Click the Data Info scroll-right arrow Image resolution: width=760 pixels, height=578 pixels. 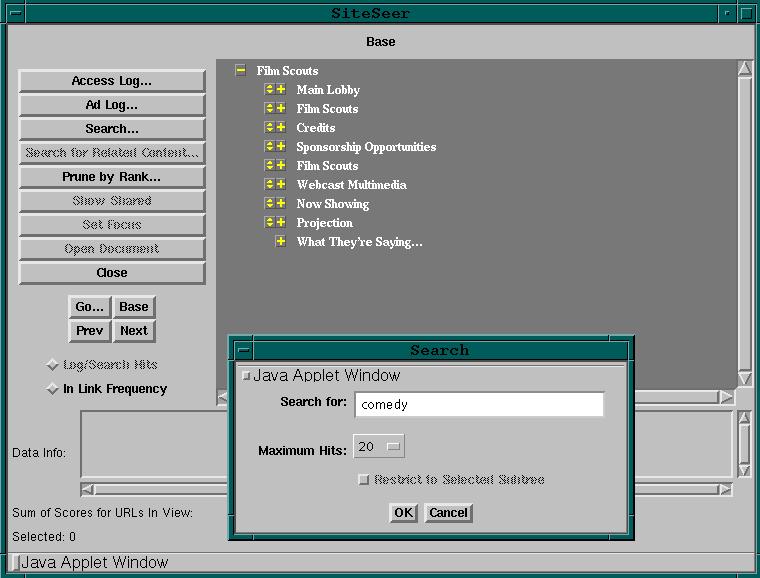[x=726, y=490]
